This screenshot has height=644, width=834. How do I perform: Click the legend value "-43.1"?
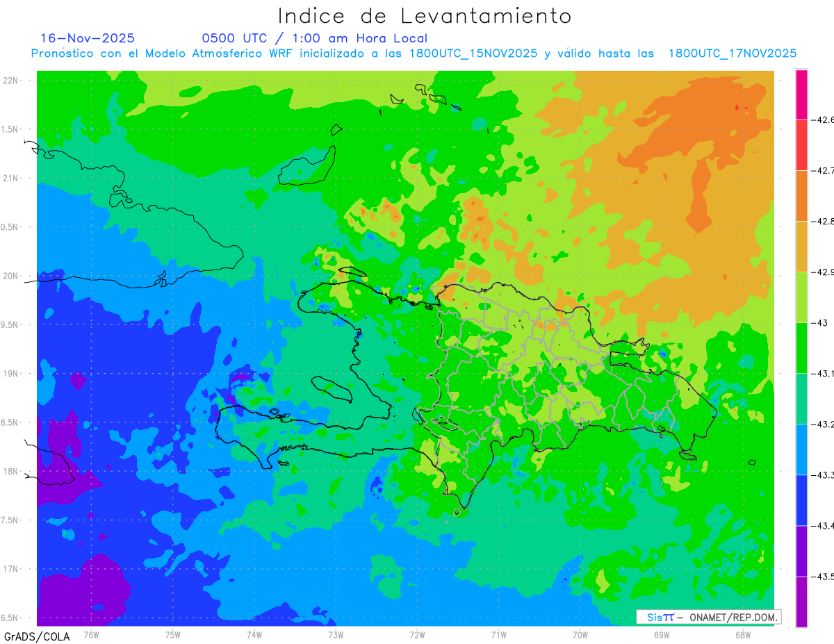pos(824,374)
